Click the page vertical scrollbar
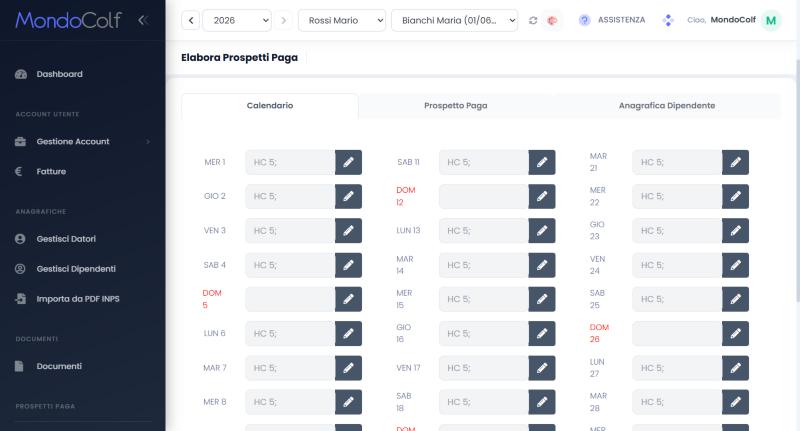The height and width of the screenshot is (431, 800). 797,179
